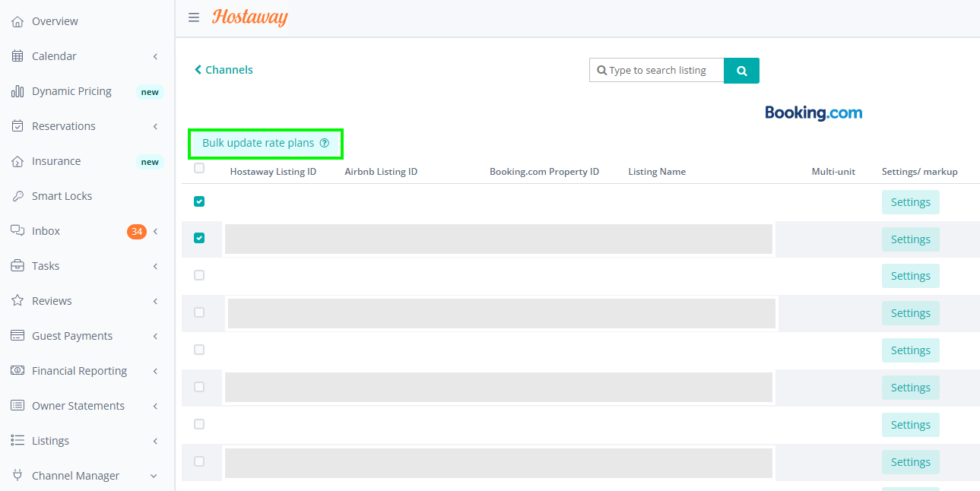Expand the Calendar submenu chevron
Image resolution: width=980 pixels, height=491 pixels.
[x=155, y=56]
